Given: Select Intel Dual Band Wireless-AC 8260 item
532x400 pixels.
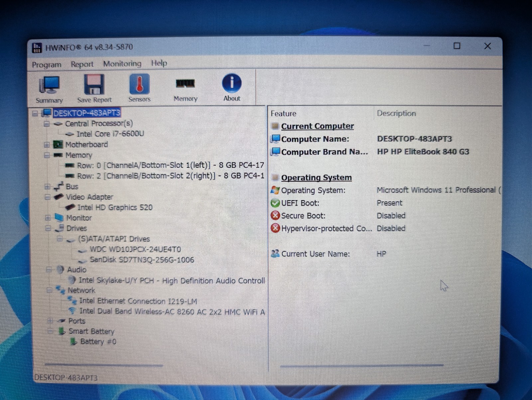Looking at the screenshot, I should pos(172,311).
